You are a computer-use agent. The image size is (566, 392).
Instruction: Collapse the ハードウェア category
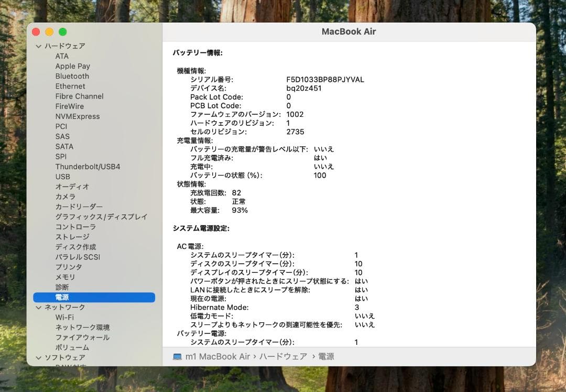[x=39, y=46]
